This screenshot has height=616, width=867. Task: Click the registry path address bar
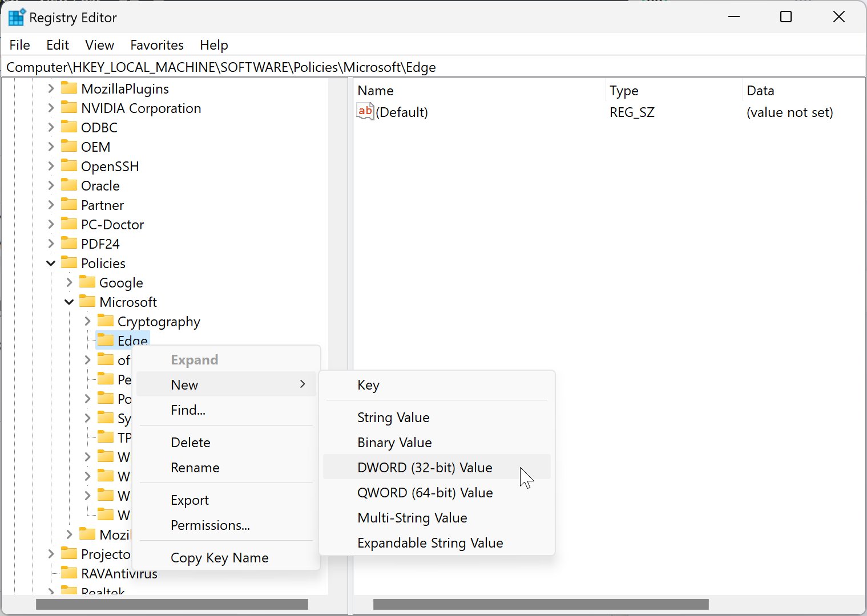click(x=433, y=67)
